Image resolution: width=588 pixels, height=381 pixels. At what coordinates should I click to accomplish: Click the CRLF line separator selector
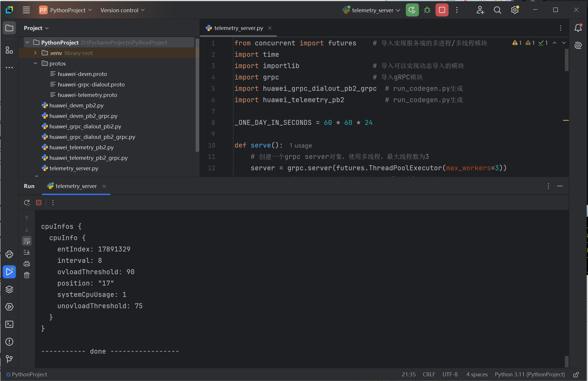(x=429, y=375)
